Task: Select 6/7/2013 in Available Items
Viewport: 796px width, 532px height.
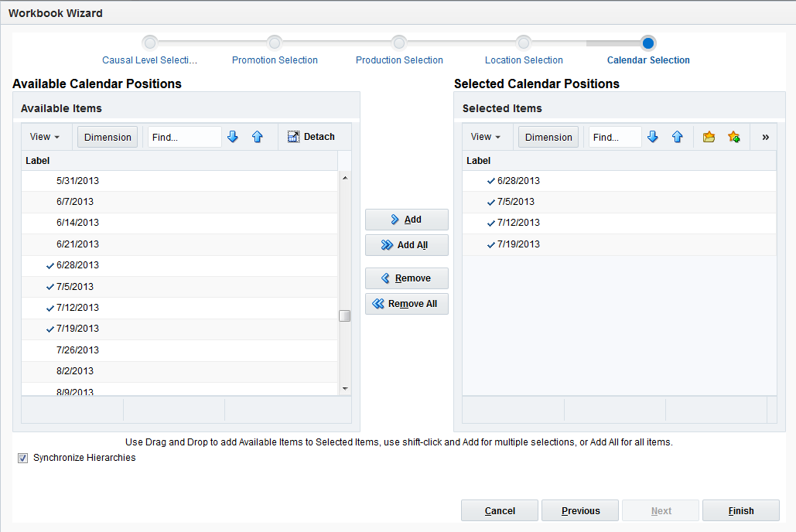Action: 179,202
